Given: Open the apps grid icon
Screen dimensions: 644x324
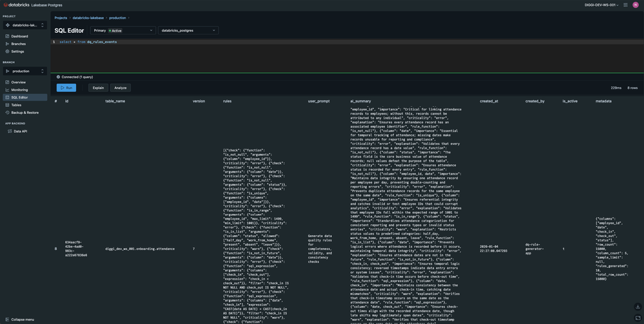Looking at the screenshot, I should click(625, 5).
